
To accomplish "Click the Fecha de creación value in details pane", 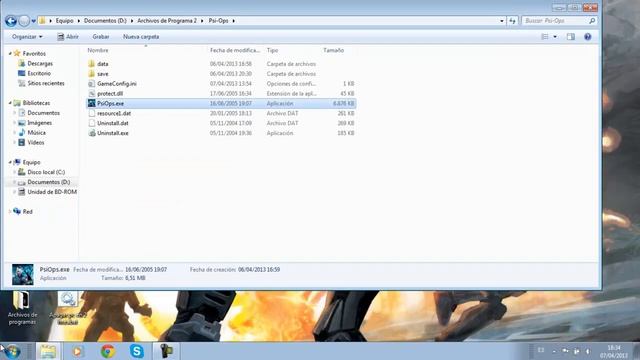I will pyautogui.click(x=259, y=270).
